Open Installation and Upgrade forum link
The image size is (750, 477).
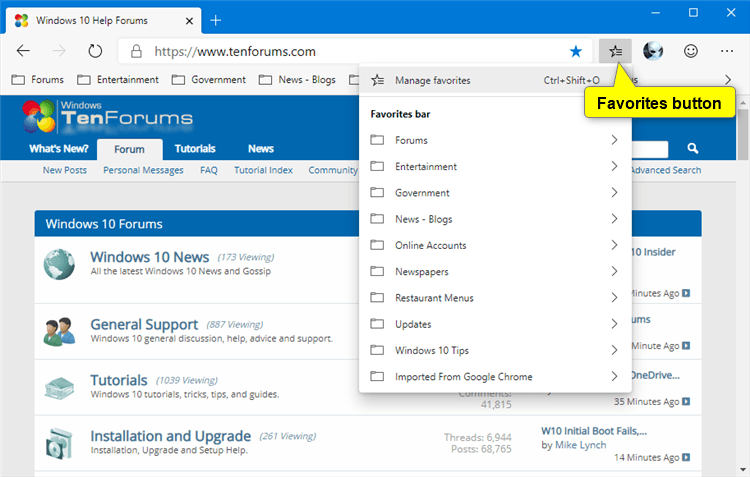170,436
